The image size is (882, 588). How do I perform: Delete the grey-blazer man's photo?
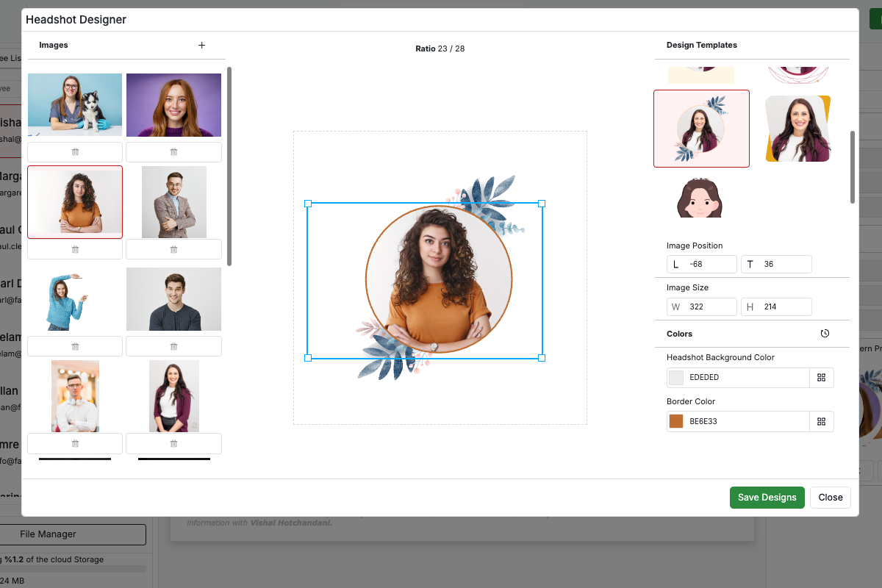(173, 248)
